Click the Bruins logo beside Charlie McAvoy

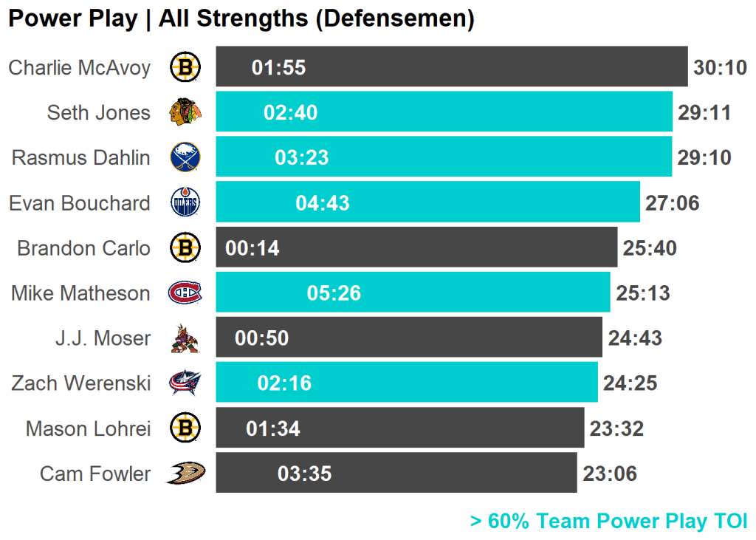pyautogui.click(x=185, y=68)
